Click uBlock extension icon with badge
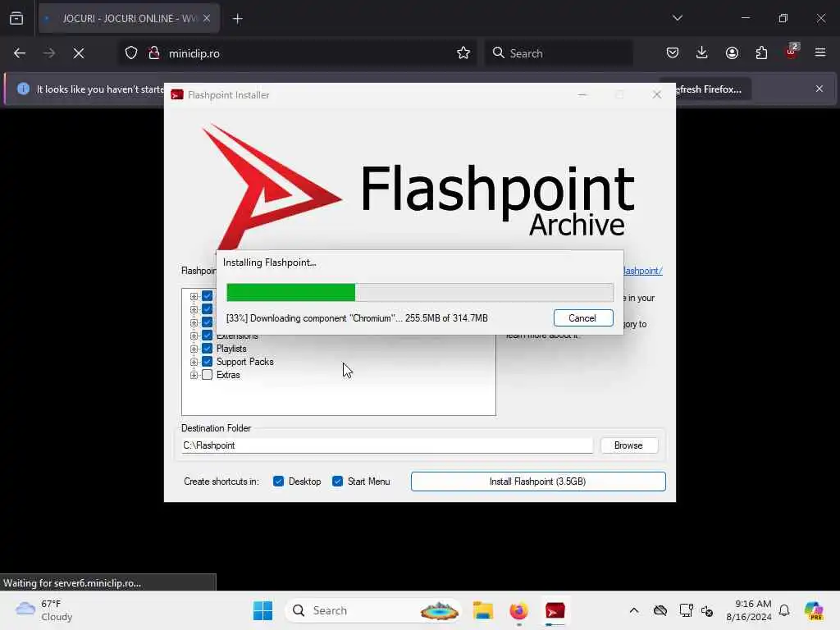The height and width of the screenshot is (630, 840). (792, 52)
